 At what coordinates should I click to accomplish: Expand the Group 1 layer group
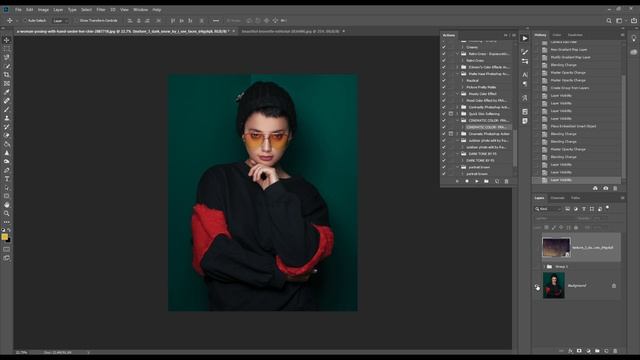544,267
